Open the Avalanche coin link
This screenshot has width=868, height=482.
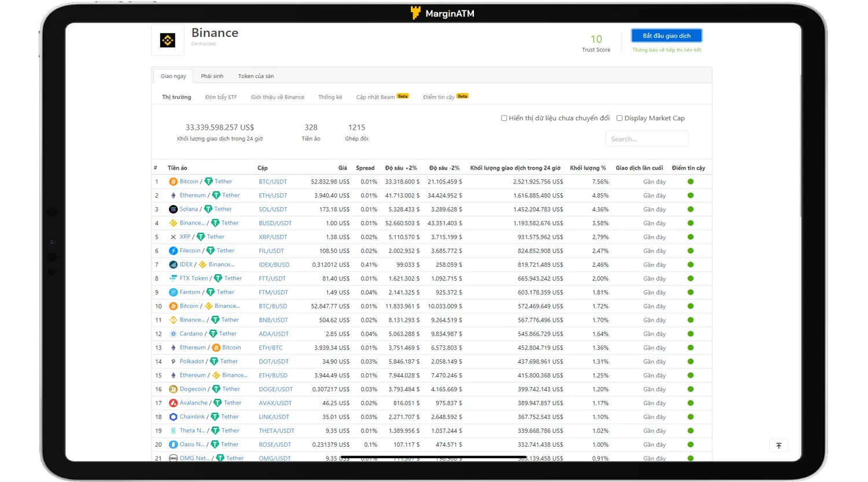[x=193, y=403]
